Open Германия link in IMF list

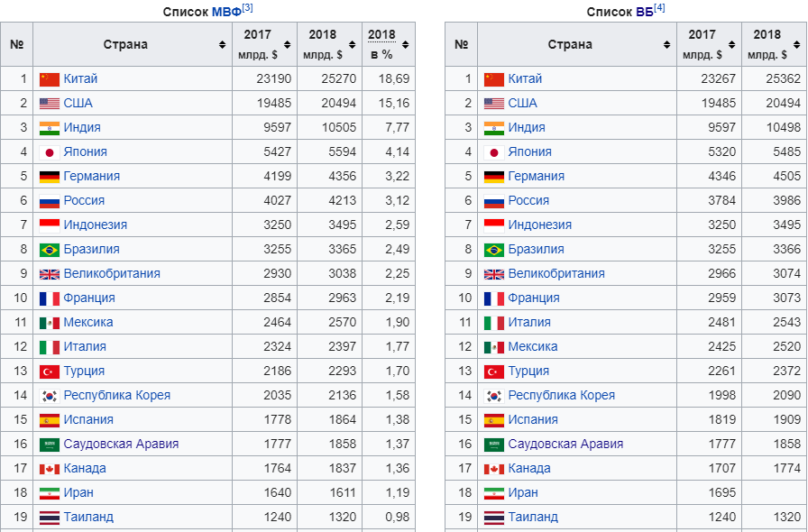(91, 177)
